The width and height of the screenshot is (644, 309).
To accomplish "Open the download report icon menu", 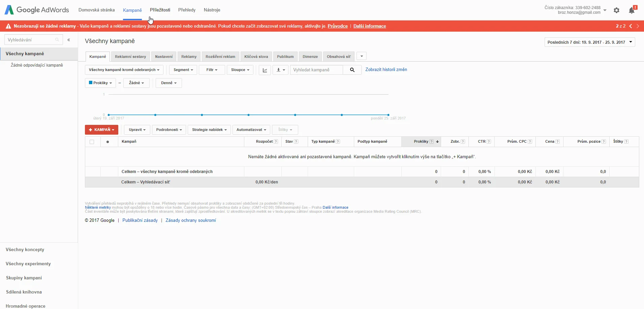I will pos(280,70).
